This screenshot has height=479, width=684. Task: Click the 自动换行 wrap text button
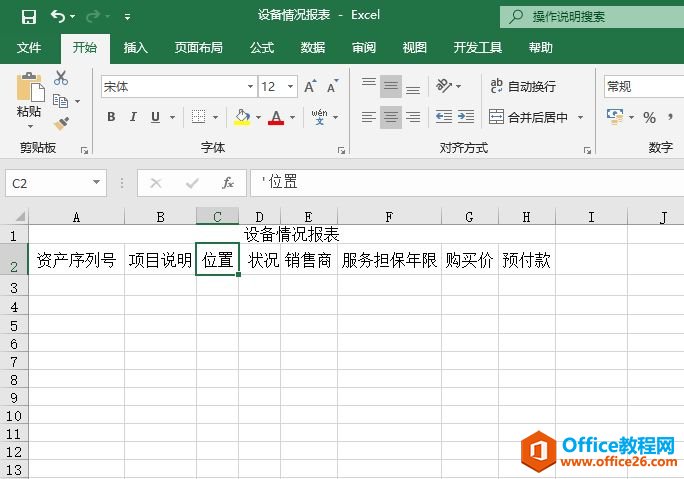point(523,86)
